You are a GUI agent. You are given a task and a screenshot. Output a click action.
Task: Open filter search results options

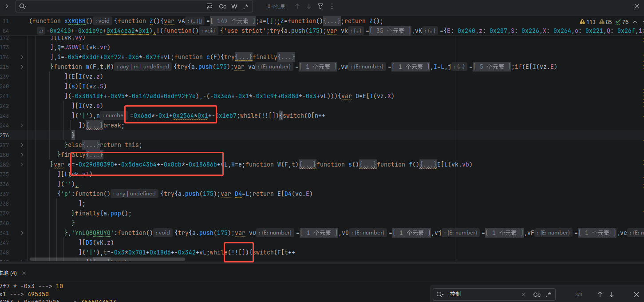(320, 6)
